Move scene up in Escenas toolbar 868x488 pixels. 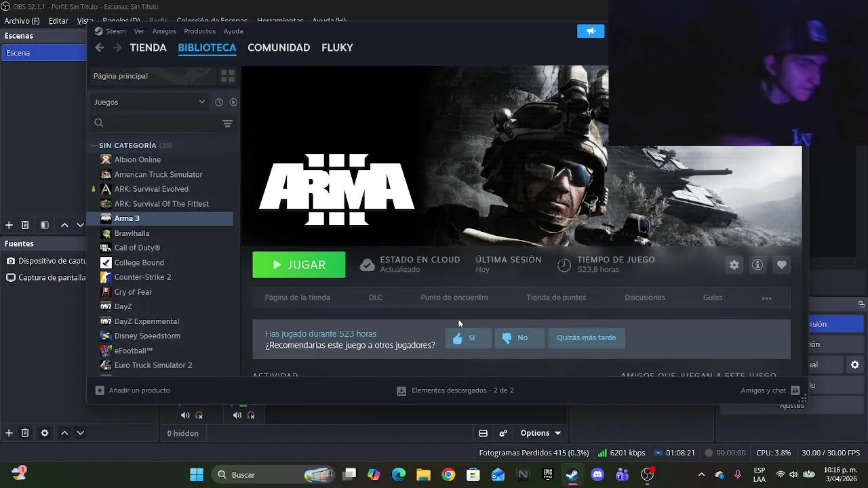64,225
